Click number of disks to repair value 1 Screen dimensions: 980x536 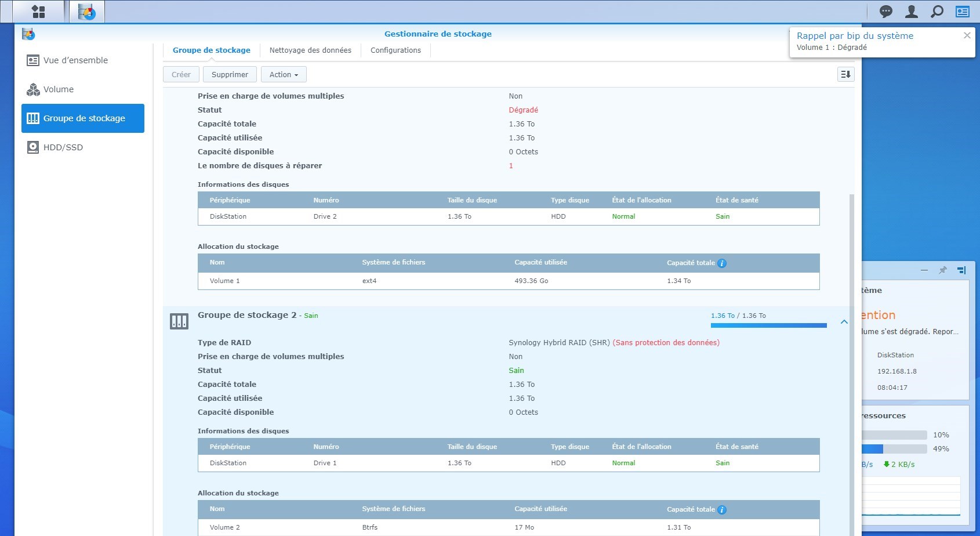click(511, 166)
